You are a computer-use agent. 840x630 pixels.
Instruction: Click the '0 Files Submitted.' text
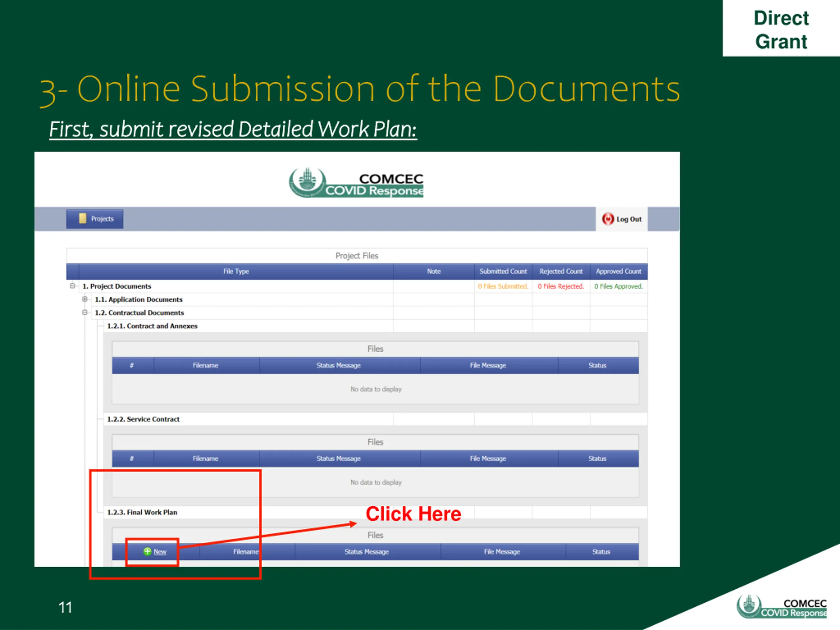tap(503, 286)
